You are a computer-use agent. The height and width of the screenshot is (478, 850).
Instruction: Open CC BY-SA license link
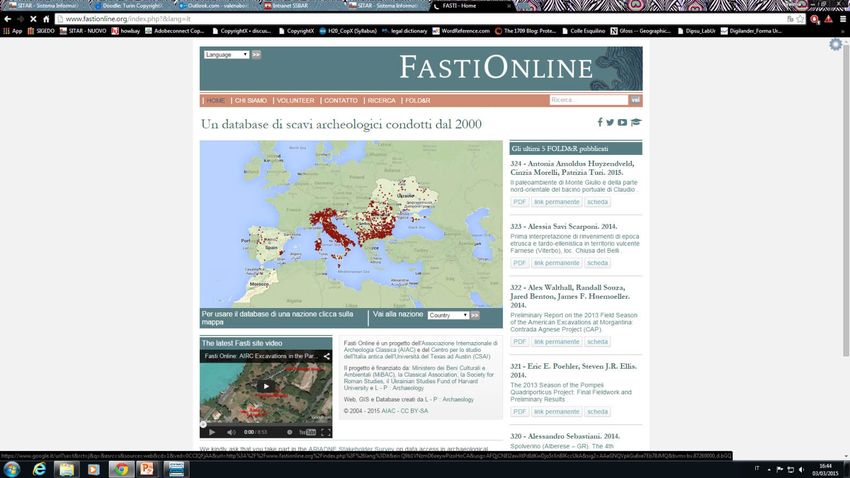pos(414,411)
